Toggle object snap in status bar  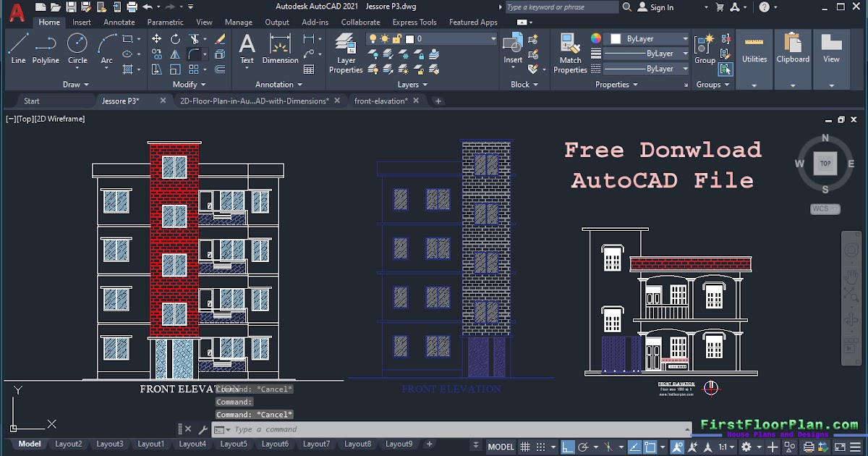click(x=650, y=447)
